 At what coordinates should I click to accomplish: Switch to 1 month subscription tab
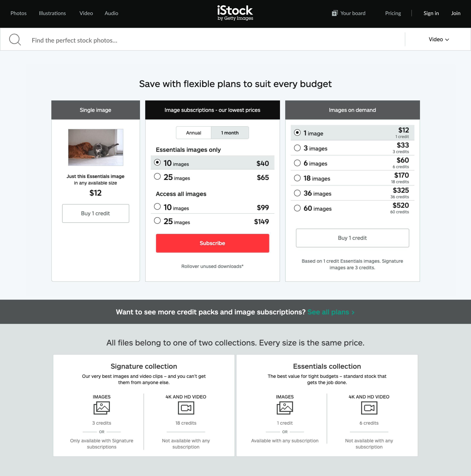point(230,133)
